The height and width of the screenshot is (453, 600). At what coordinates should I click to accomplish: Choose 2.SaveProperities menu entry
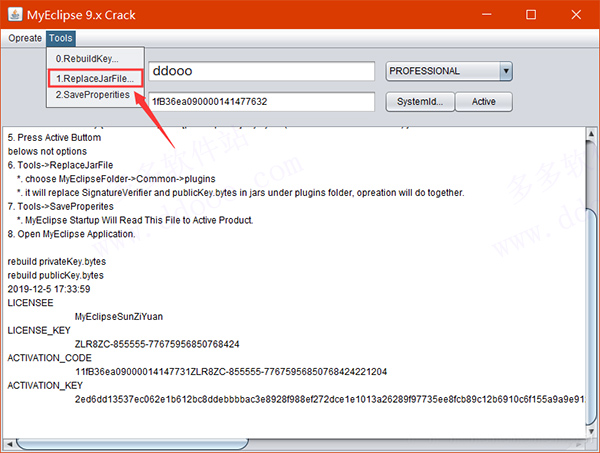coord(93,95)
